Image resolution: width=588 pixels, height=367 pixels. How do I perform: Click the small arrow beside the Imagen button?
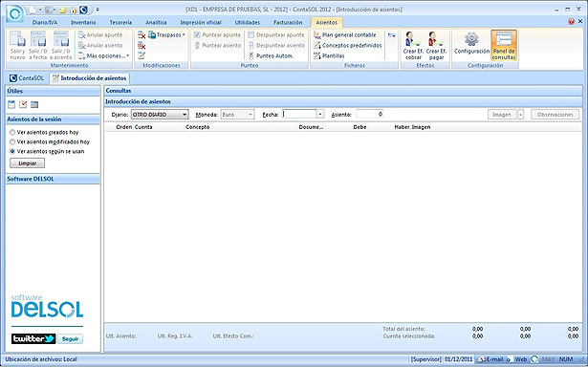tap(520, 115)
